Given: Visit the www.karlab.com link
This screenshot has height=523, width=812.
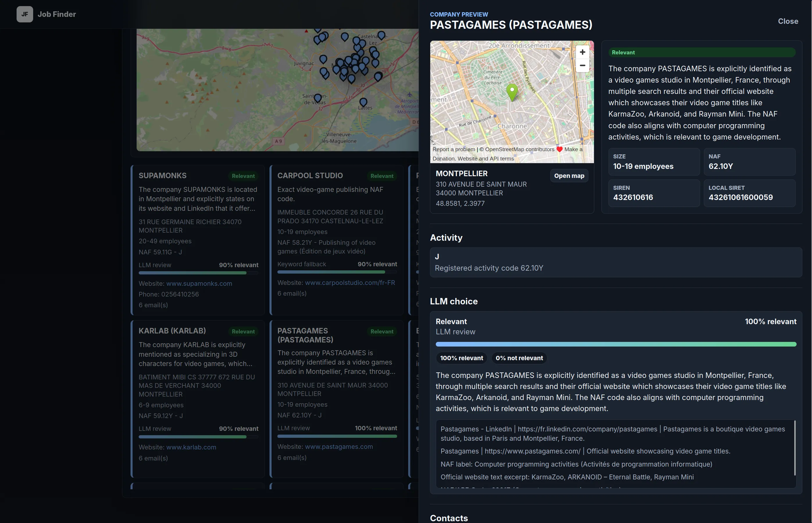Looking at the screenshot, I should click(191, 448).
